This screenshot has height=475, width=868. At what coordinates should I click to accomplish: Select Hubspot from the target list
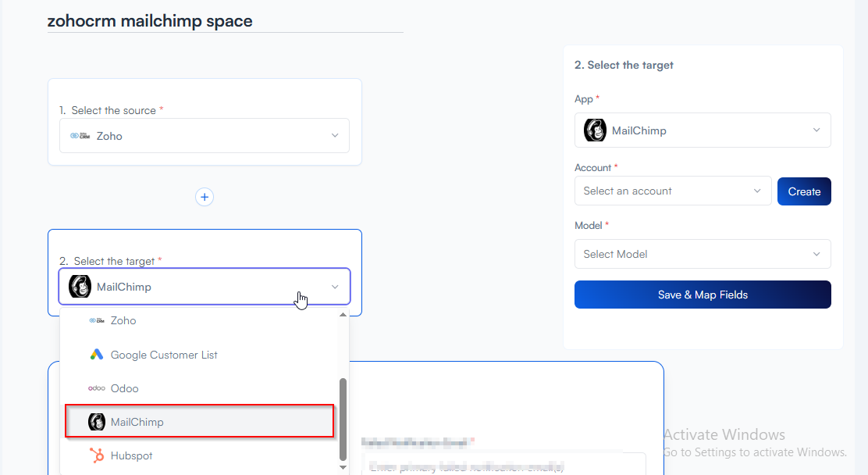[x=132, y=455]
